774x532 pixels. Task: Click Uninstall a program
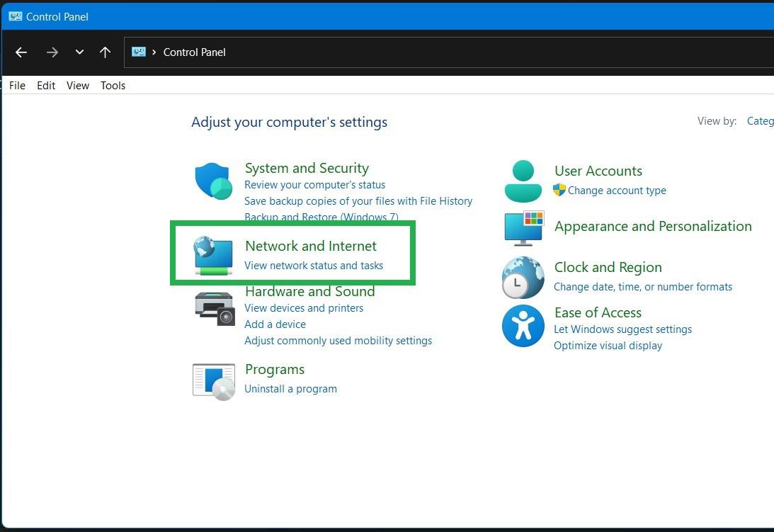(x=291, y=389)
